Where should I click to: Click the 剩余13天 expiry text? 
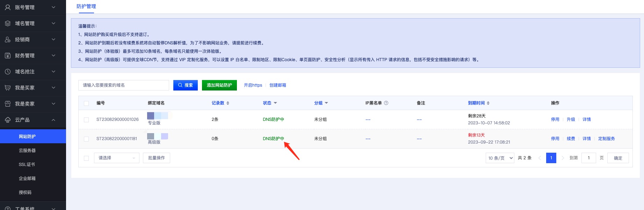tap(476, 135)
